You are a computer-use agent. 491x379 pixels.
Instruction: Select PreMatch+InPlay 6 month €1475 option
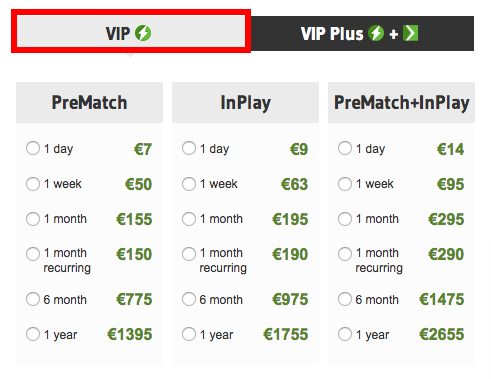pos(345,299)
